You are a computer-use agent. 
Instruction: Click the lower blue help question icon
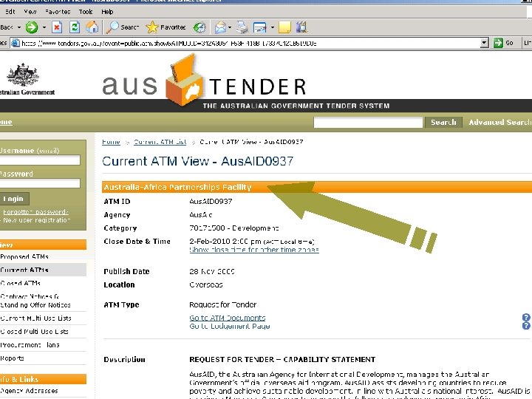point(526,326)
